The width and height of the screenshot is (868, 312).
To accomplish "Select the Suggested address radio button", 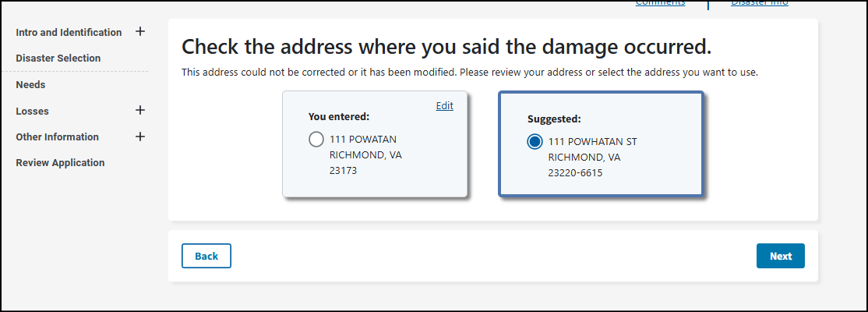I will pos(535,142).
